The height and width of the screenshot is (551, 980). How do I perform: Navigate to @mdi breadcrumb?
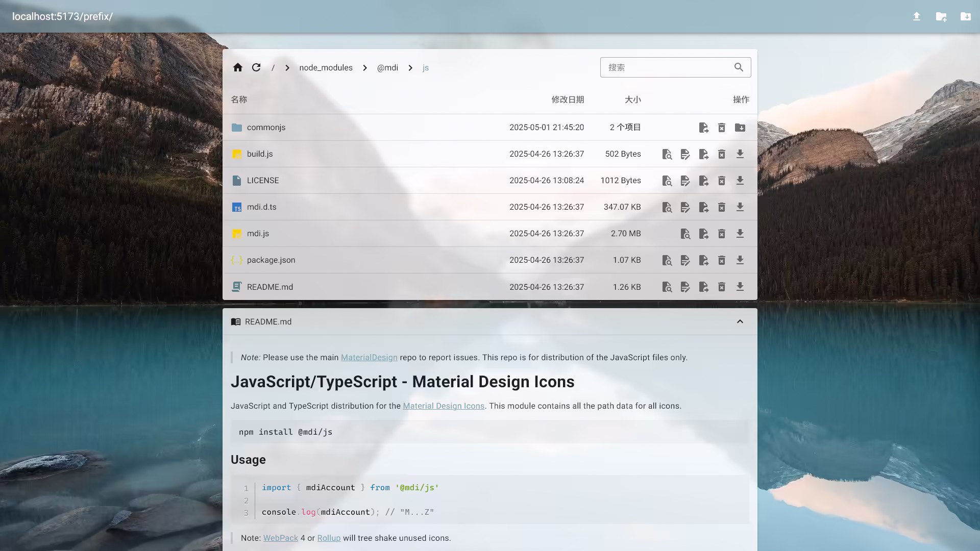coord(387,67)
